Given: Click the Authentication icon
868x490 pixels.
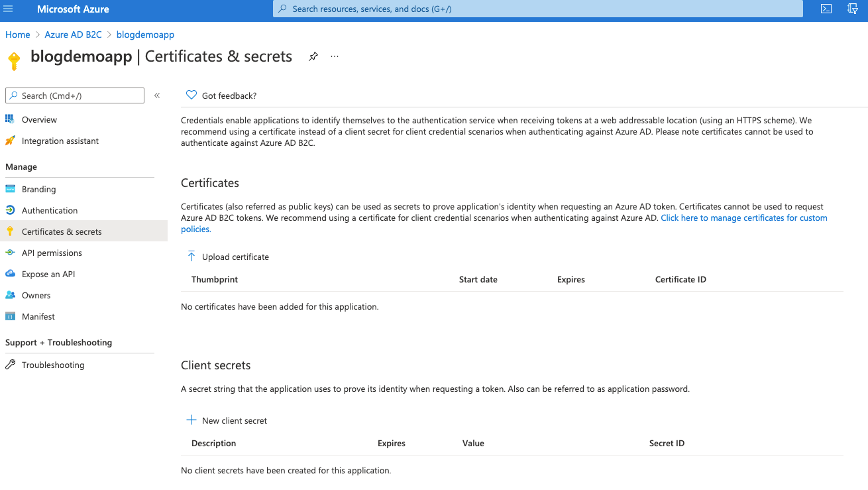Looking at the screenshot, I should pyautogui.click(x=10, y=210).
